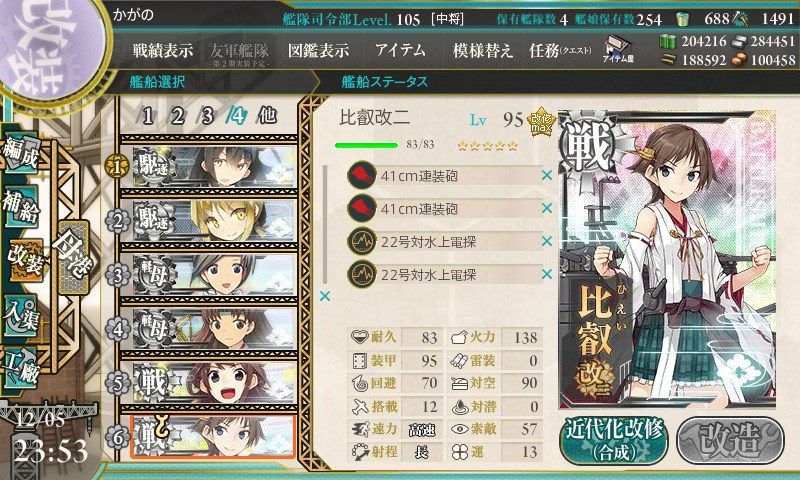Remove all equipment using left-side X mark
Screen dimensions: 800x480
324,296
